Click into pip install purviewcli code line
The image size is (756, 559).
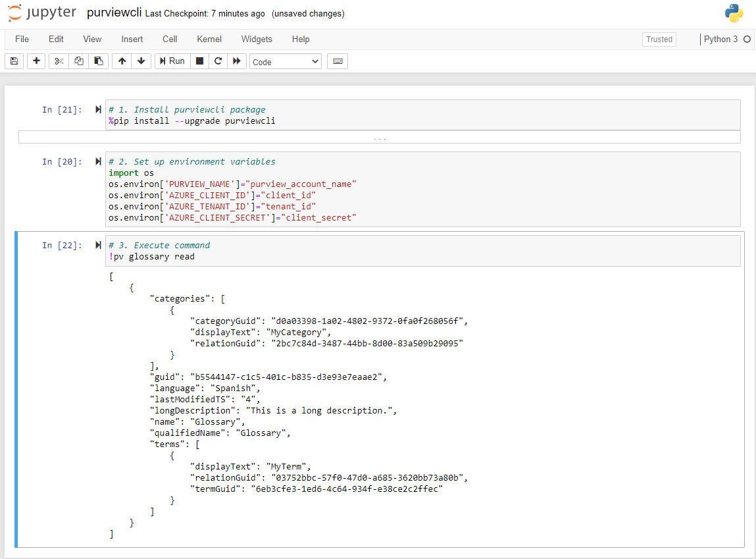click(x=192, y=120)
